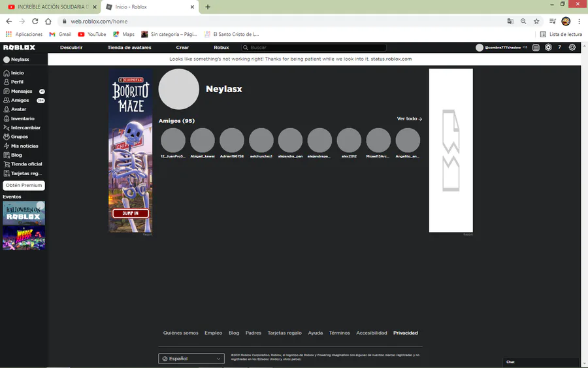Click the Neylasx name in the sidebar

coord(20,59)
